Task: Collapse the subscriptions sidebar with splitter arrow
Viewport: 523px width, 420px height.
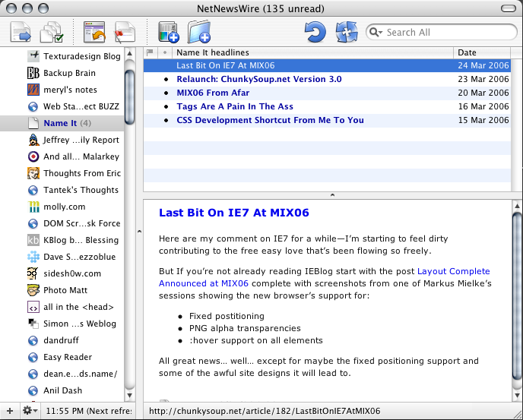Action: click(139, 232)
